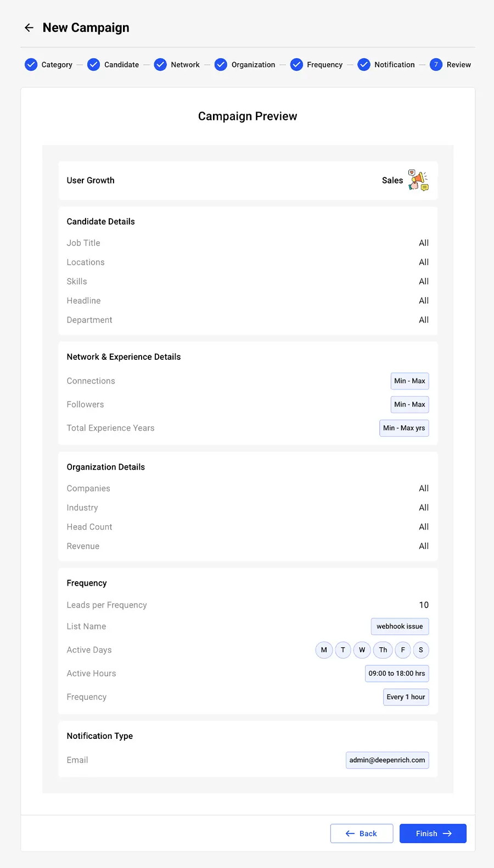The width and height of the screenshot is (494, 868).
Task: Click the Back button
Action: [x=362, y=833]
